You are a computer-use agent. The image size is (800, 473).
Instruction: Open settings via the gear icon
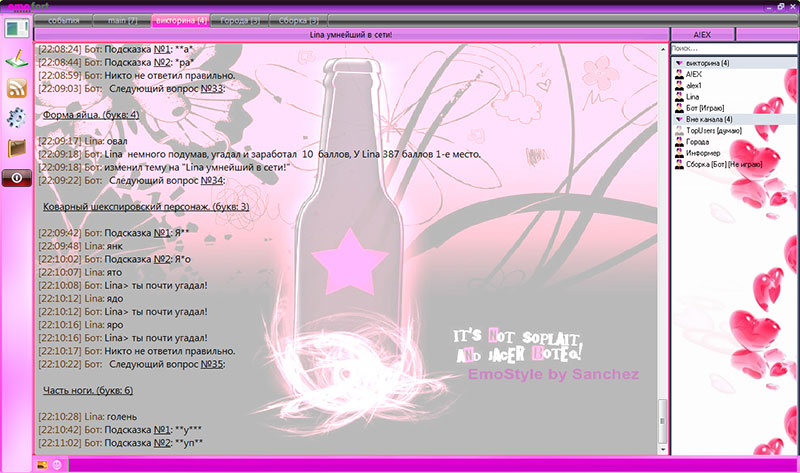(17, 118)
